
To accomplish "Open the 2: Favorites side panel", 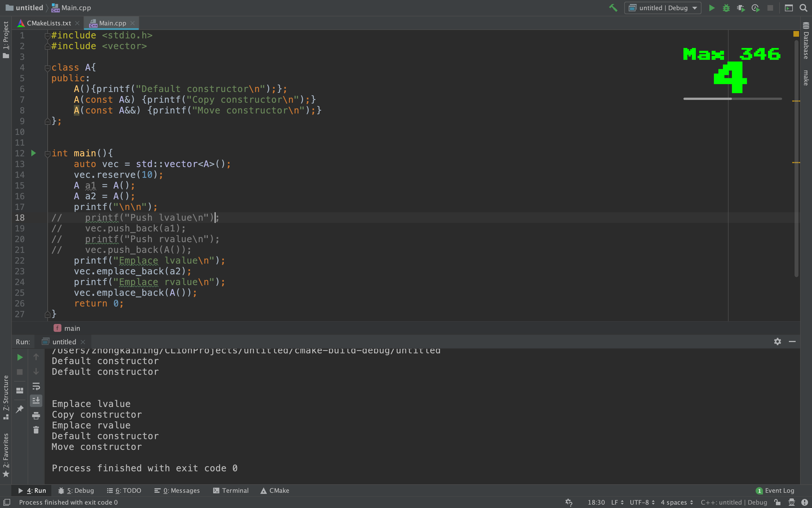I will (x=6, y=455).
